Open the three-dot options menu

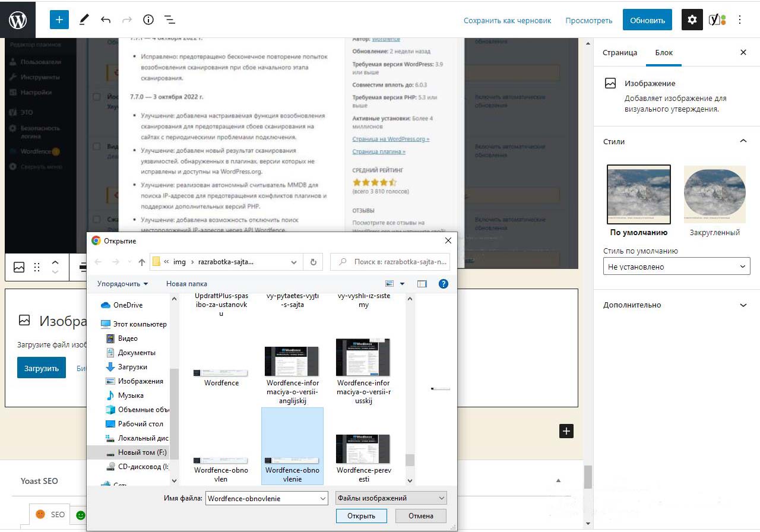[740, 20]
